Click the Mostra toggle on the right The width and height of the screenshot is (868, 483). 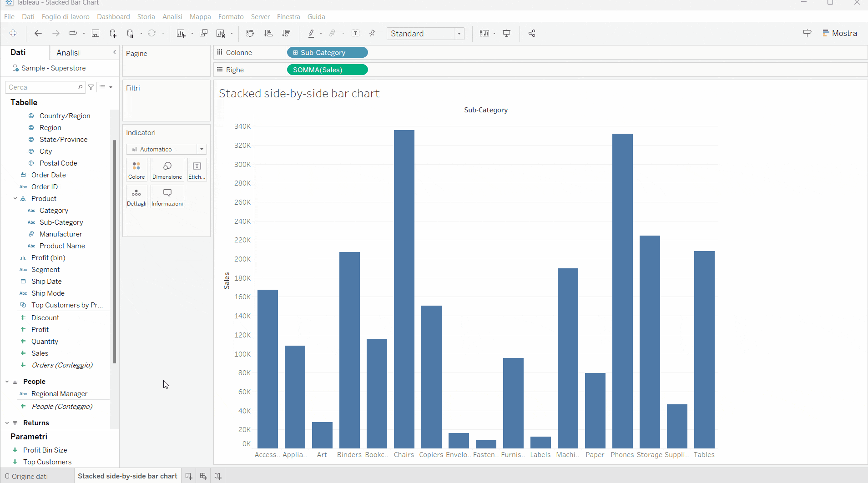point(840,33)
